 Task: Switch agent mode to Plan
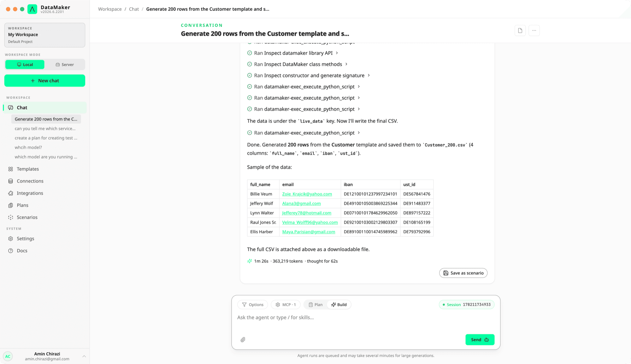(x=315, y=305)
